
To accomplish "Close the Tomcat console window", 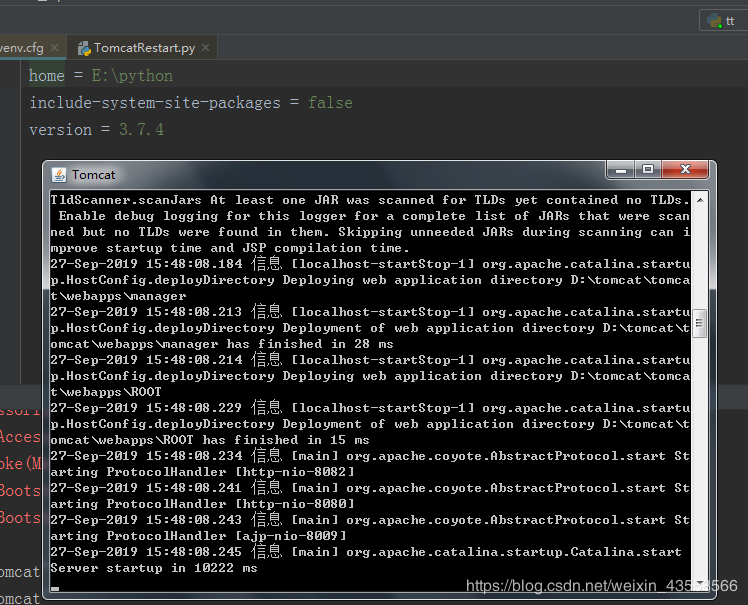I will (x=685, y=169).
